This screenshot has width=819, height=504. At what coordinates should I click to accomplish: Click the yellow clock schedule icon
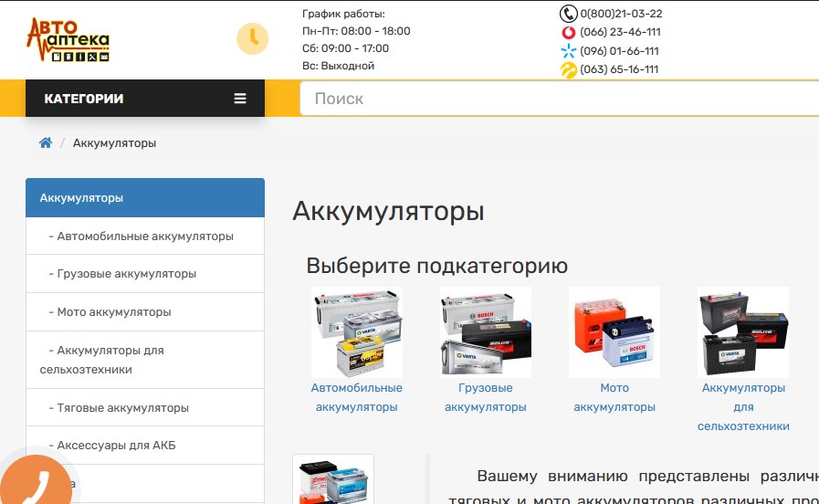[252, 38]
